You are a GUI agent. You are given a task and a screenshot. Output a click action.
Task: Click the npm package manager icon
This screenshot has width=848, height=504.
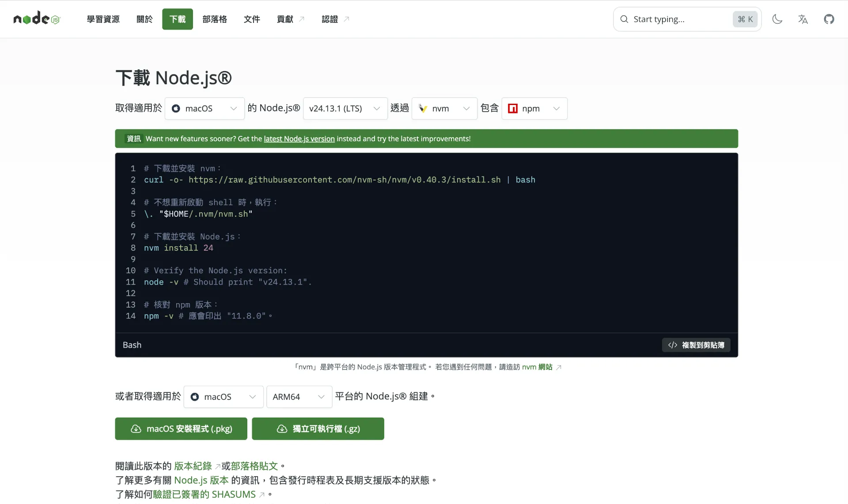513,109
